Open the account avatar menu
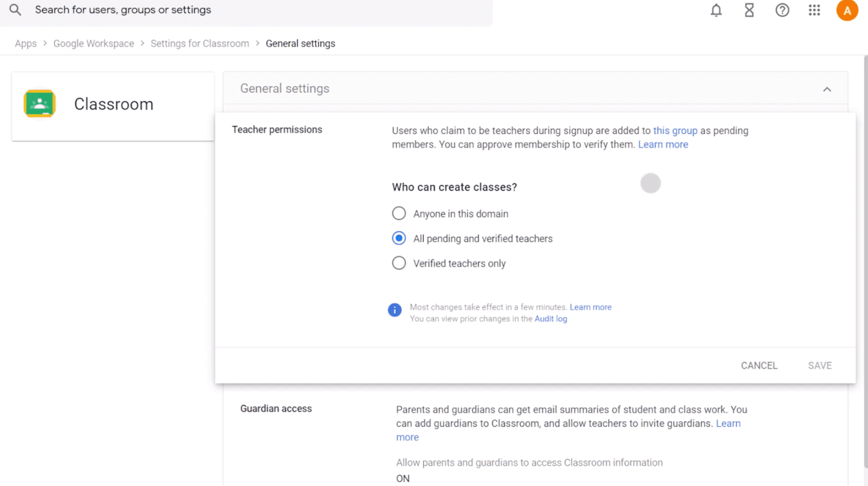 coord(847,10)
